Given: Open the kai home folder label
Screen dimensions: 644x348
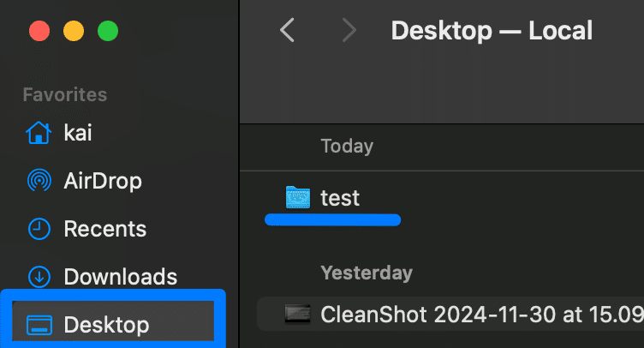Looking at the screenshot, I should coord(78,133).
